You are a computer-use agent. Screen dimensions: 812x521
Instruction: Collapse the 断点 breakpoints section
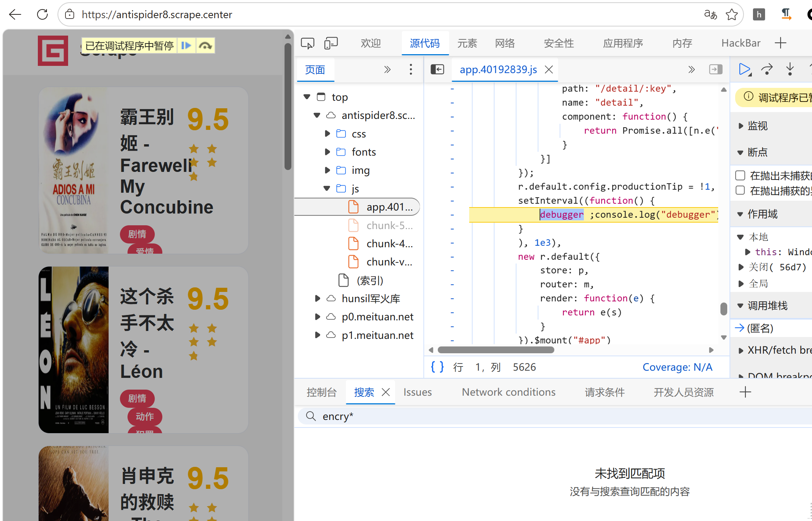click(740, 153)
